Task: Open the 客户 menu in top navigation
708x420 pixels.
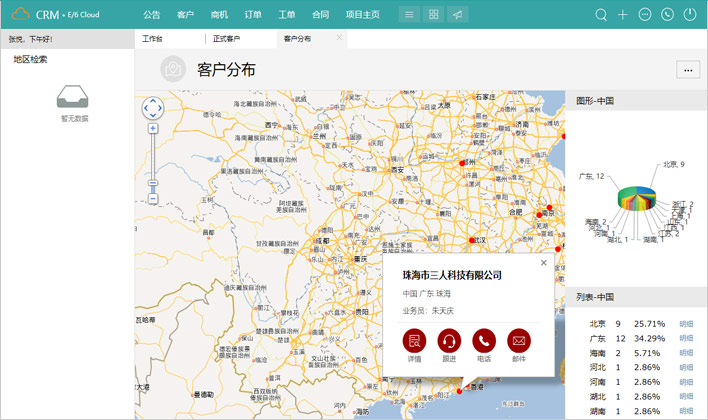Action: point(185,15)
